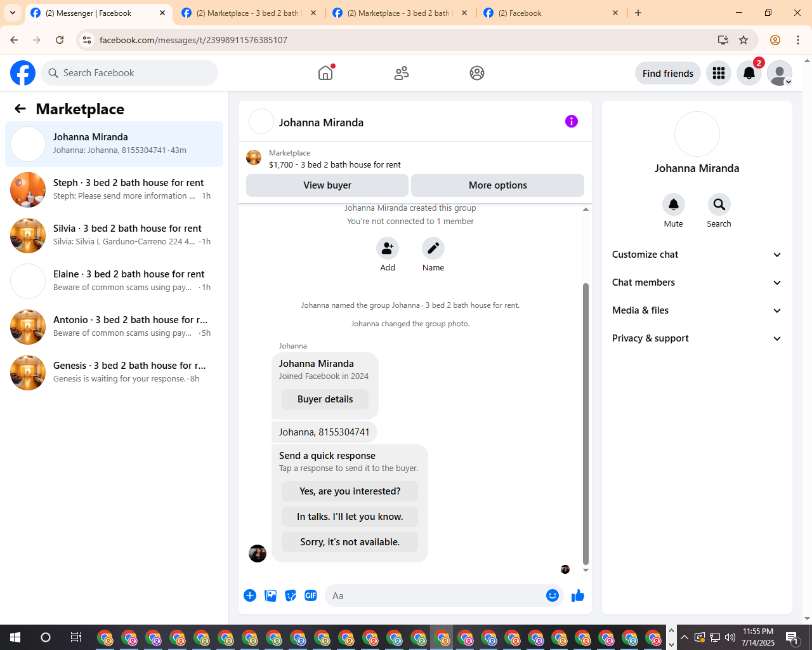The image size is (812, 650).
Task: Open Windows Task View
Action: tap(75, 637)
